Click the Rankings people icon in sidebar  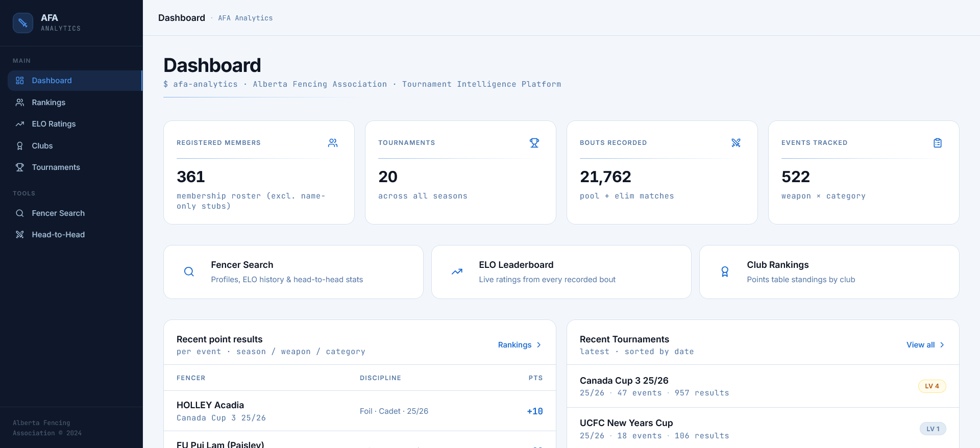click(20, 103)
